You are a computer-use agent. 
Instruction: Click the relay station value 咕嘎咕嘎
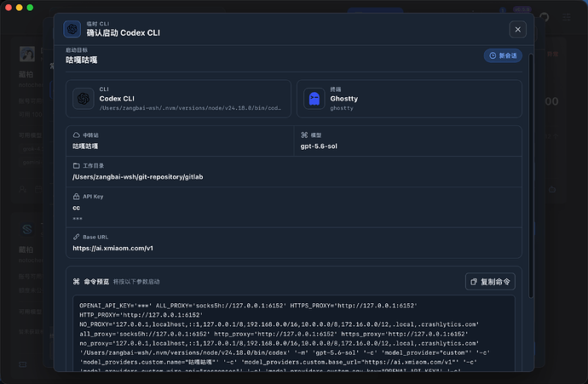pos(85,146)
